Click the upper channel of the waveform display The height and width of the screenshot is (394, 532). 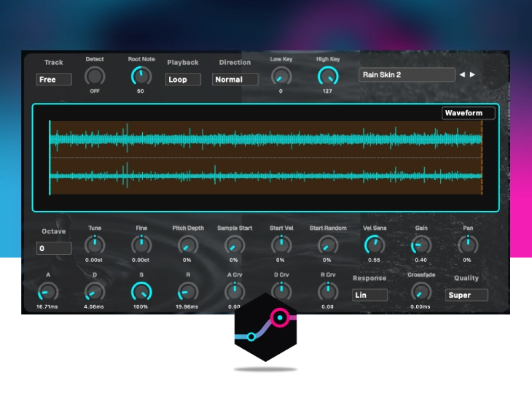(x=266, y=139)
